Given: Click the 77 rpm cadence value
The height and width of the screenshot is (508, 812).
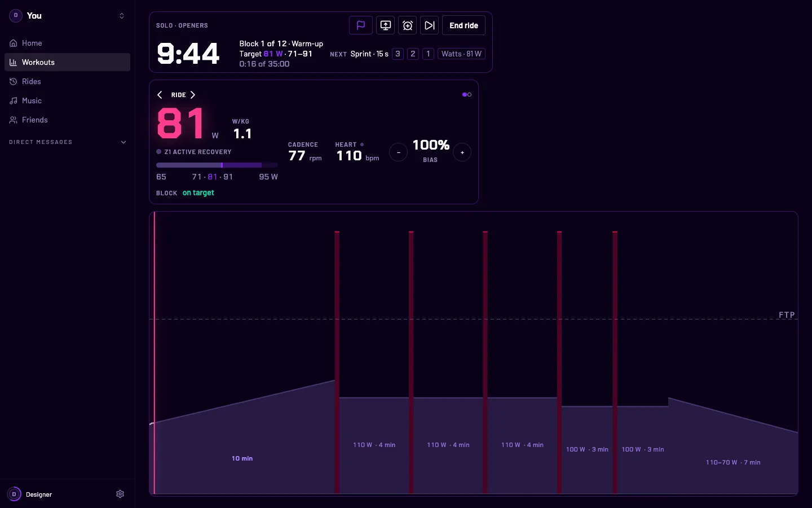Looking at the screenshot, I should point(297,156).
